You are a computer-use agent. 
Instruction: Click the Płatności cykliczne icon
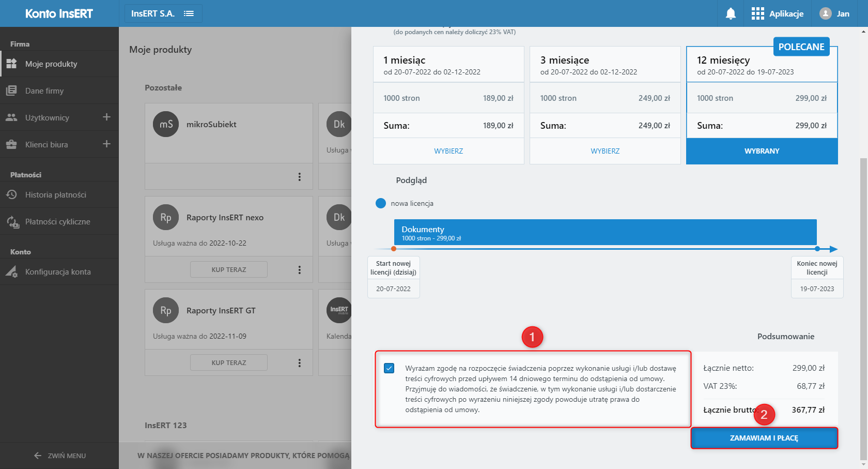coord(12,222)
